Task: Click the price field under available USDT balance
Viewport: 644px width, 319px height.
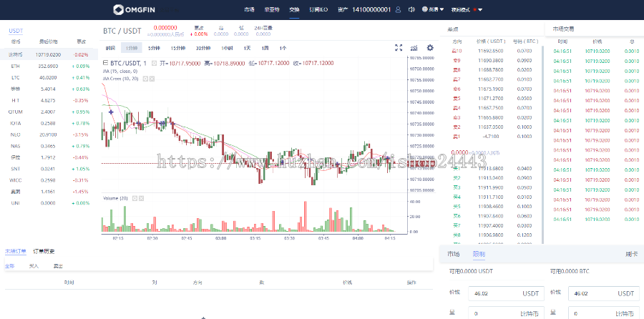Action: click(x=506, y=293)
